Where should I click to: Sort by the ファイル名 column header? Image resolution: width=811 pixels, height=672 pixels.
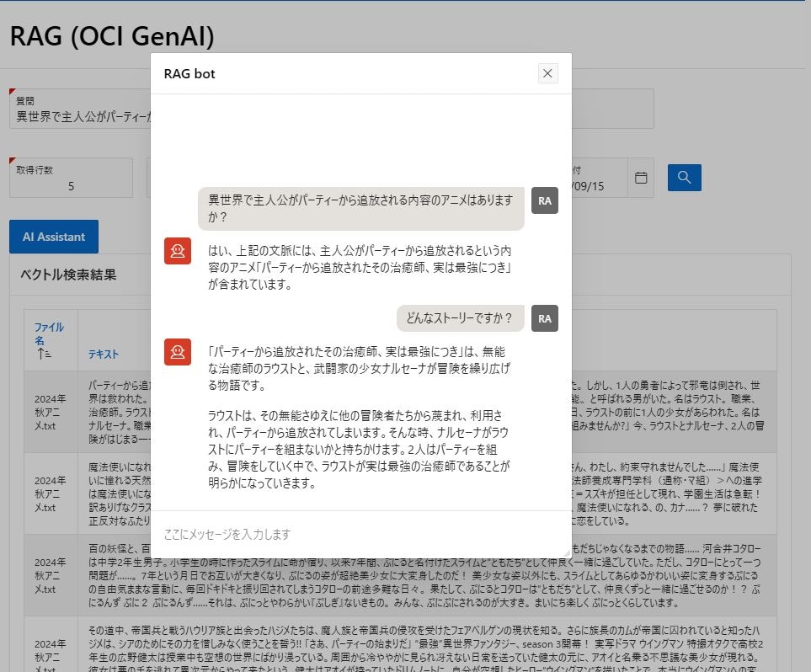(x=49, y=333)
